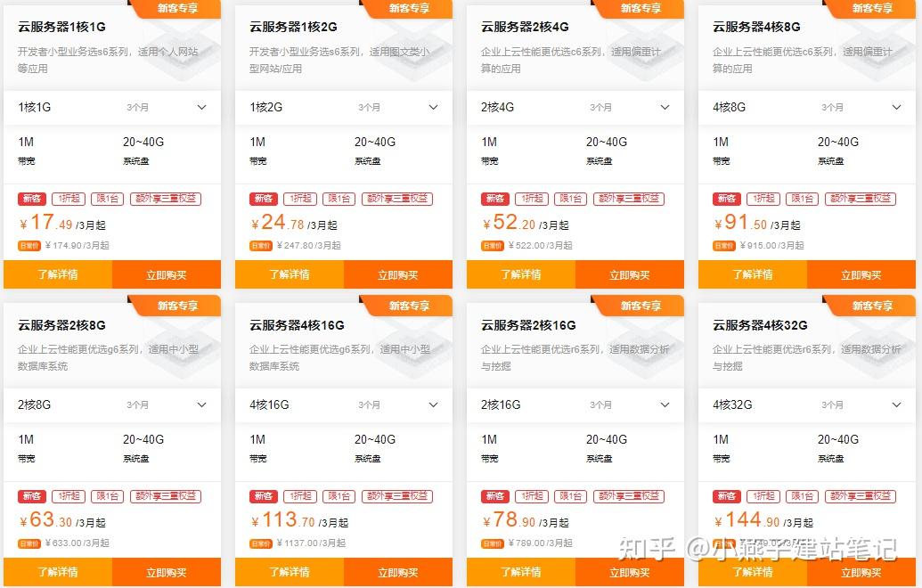Open the 1核2G configuration dropdown chevron
Viewport: 922px width, 588px height.
click(x=433, y=108)
